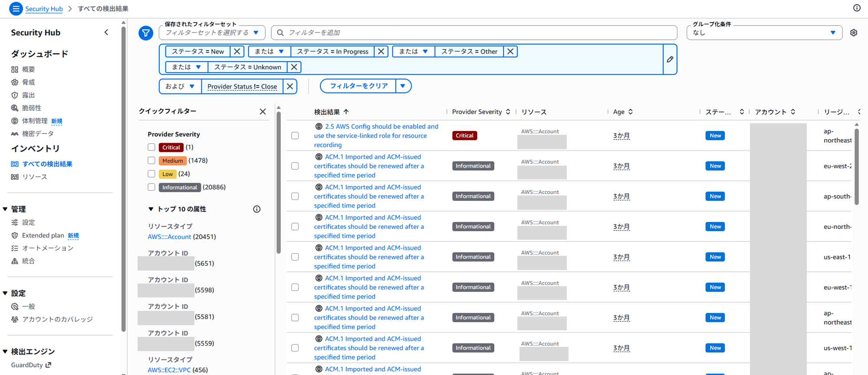
Task: Open the 2.5 AWS Config finding link
Action: coord(376,136)
